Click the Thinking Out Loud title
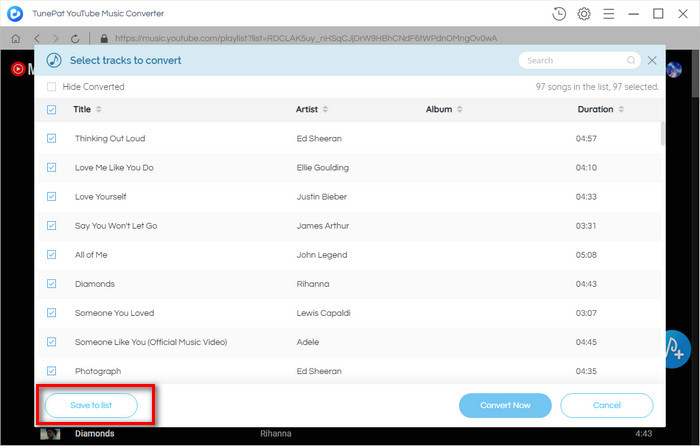Image resolution: width=700 pixels, height=446 pixels. pos(110,138)
